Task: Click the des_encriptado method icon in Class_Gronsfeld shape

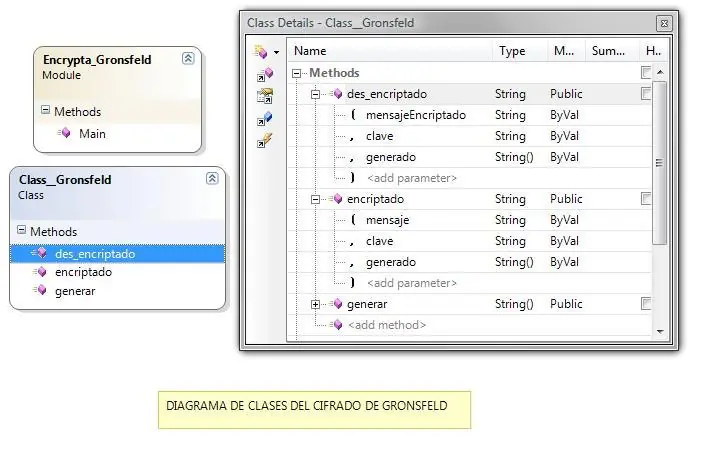Action: [x=40, y=253]
